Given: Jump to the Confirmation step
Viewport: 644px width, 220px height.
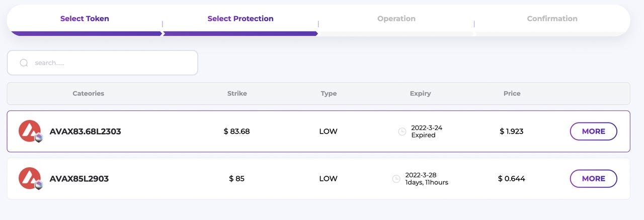Looking at the screenshot, I should 552,19.
